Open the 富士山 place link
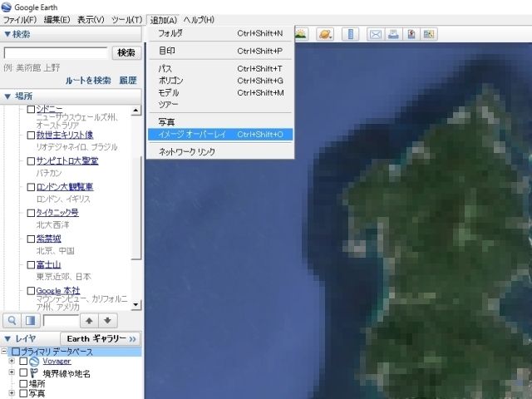The image size is (532, 399). point(48,264)
